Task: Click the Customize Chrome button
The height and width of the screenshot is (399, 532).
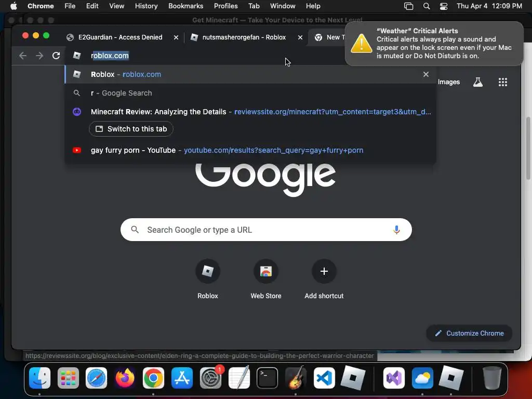Action: [x=469, y=333]
